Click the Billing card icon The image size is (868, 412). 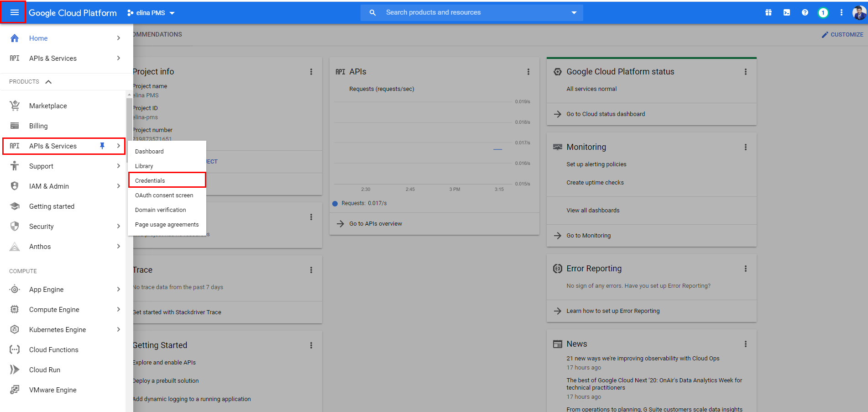(x=15, y=126)
